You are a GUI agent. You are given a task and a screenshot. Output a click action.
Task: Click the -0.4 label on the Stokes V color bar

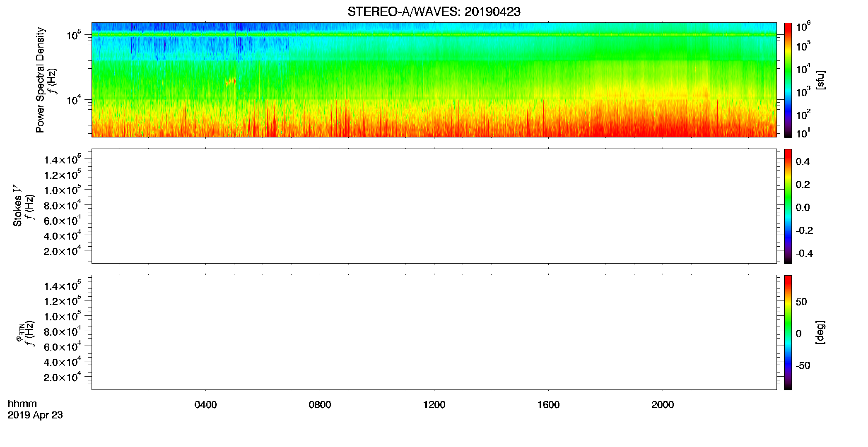(x=804, y=253)
